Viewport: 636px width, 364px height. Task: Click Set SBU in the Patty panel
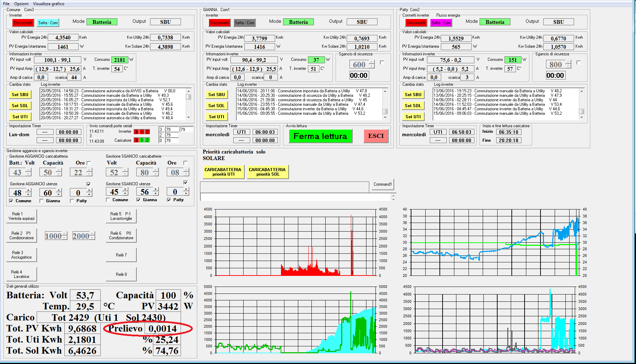coord(413,95)
